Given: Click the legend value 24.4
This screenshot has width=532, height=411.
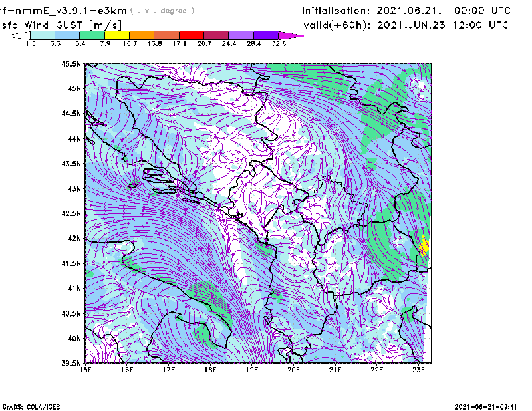Looking at the screenshot, I should click(229, 43).
